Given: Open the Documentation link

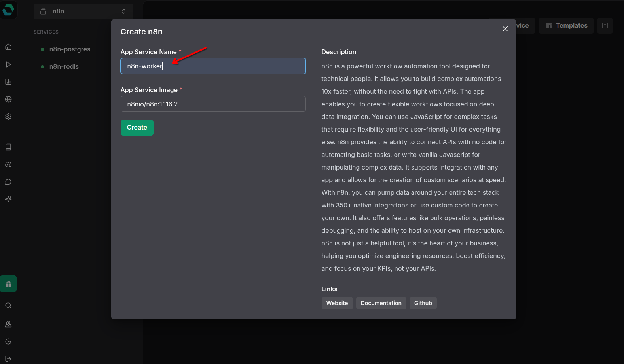Looking at the screenshot, I should (x=381, y=303).
